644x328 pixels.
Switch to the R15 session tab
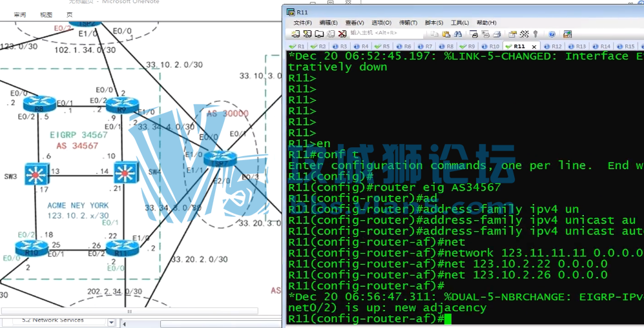pyautogui.click(x=625, y=46)
